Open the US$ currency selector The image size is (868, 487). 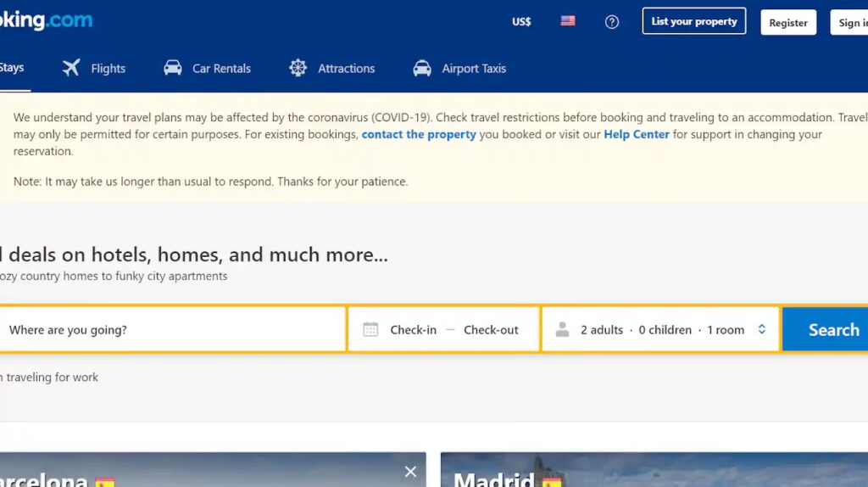pos(521,21)
